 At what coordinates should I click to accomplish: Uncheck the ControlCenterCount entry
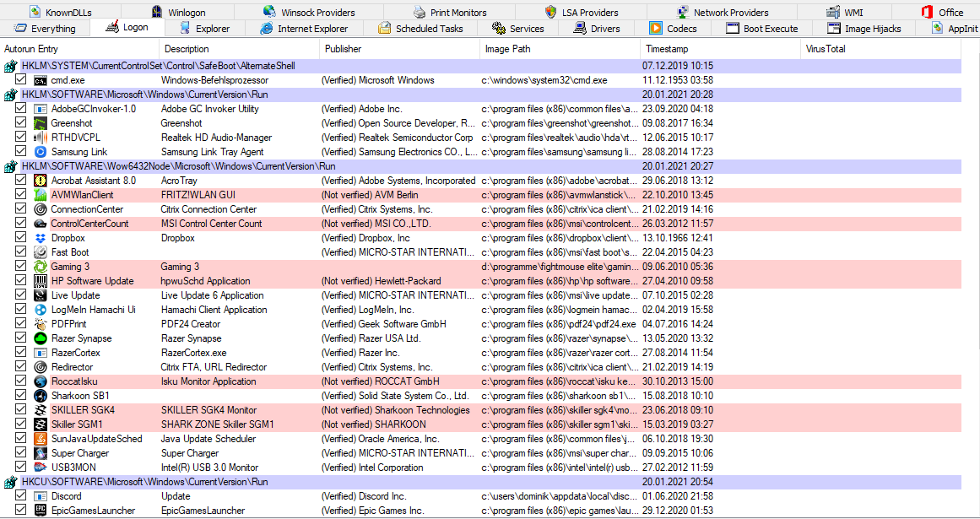20,224
